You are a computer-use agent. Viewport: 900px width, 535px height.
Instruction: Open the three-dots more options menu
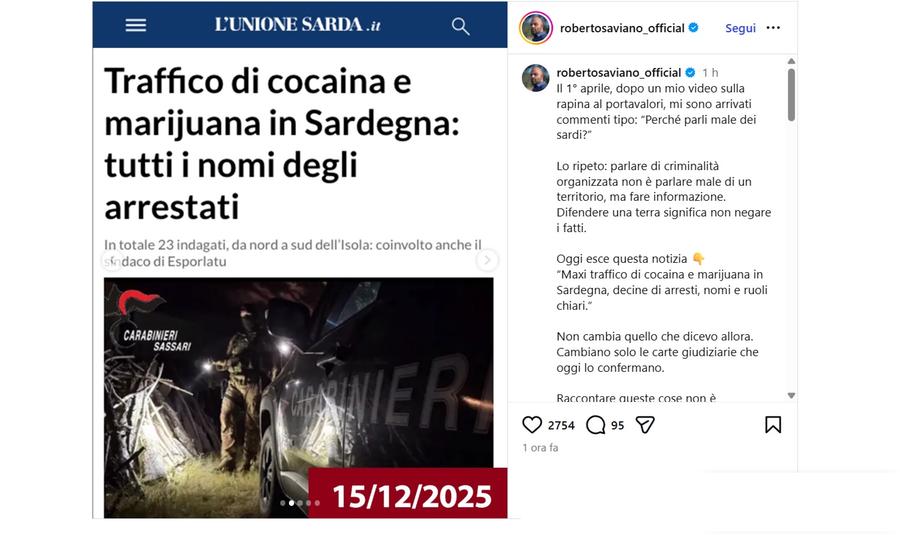773,28
